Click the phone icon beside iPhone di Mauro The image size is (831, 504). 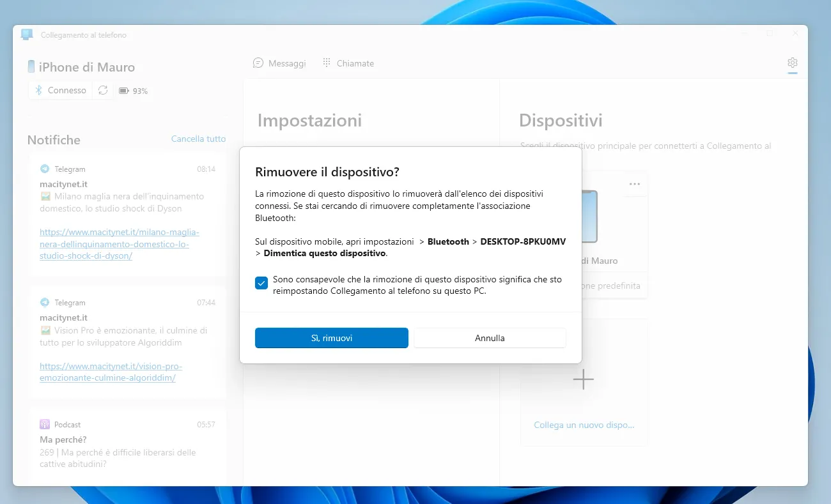[31, 66]
